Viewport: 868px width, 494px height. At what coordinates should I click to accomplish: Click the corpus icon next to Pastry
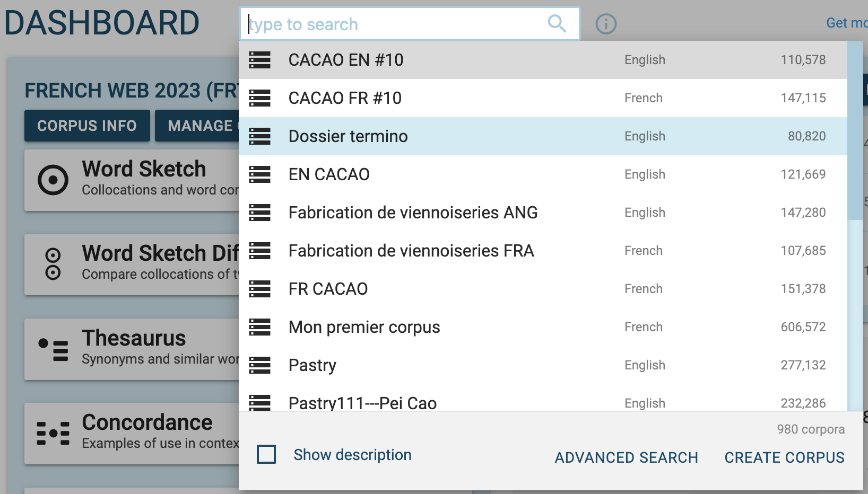pyautogui.click(x=260, y=365)
